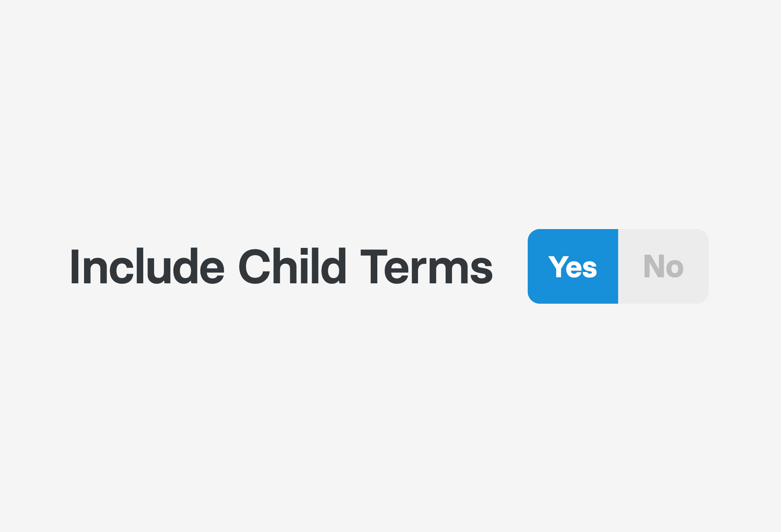
Task: Click the gray No toggle button
Action: 663,266
